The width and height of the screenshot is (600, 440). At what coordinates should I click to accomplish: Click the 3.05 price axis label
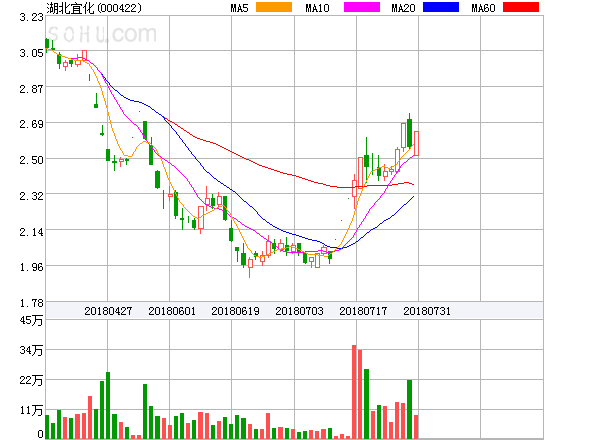[x=31, y=53]
